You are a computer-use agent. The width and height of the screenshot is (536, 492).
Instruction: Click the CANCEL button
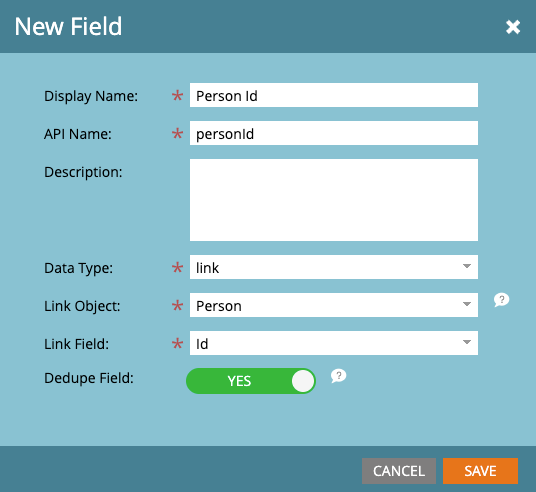click(399, 471)
